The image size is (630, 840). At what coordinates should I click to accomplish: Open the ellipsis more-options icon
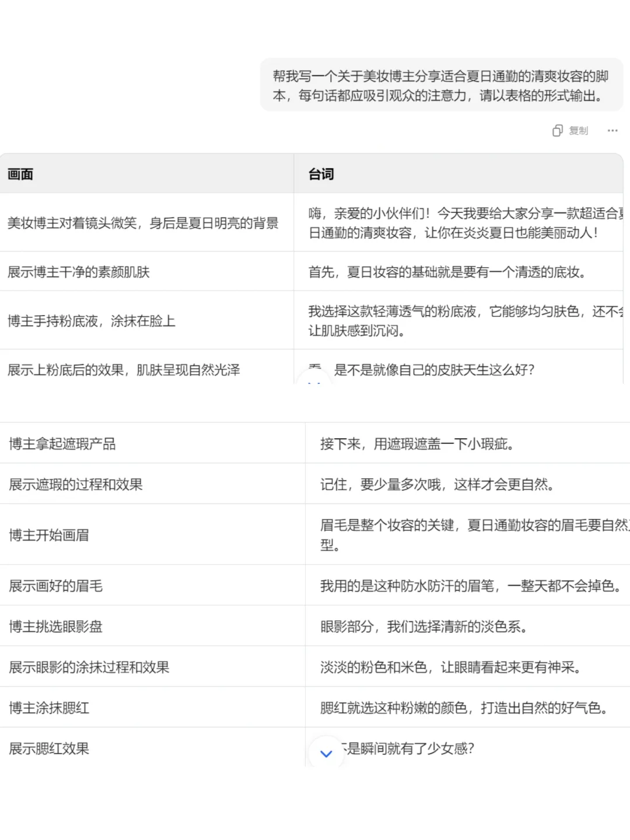(612, 131)
